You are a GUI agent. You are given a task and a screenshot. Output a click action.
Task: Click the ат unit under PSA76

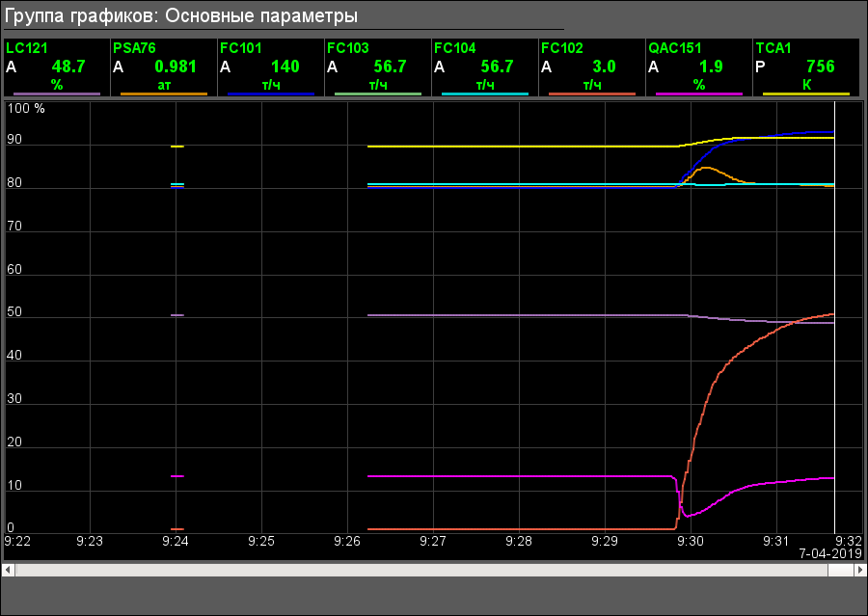164,85
